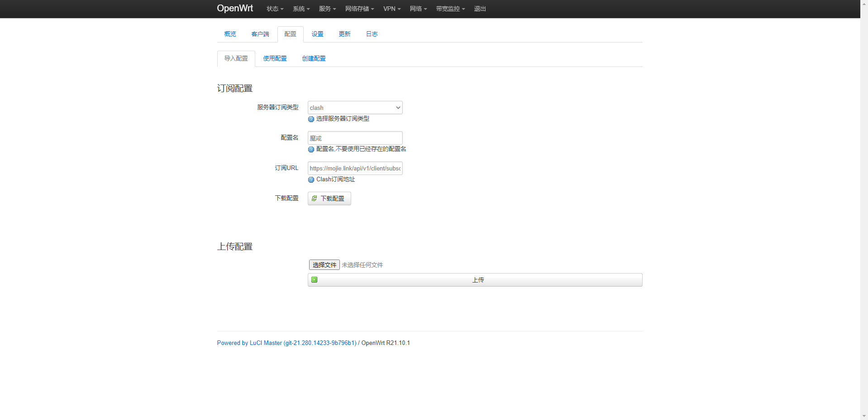Click the 选择文件 file chooser button
This screenshot has height=420, width=868.
324,265
